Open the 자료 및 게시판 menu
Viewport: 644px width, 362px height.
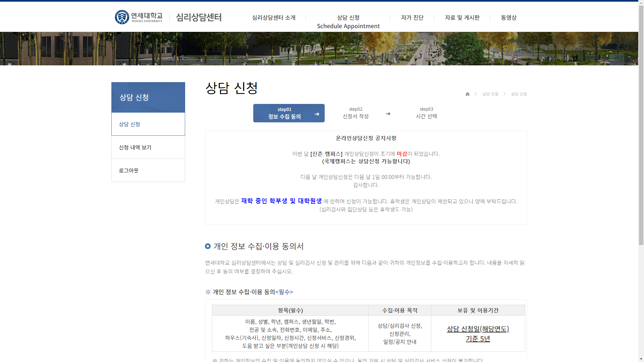(462, 17)
